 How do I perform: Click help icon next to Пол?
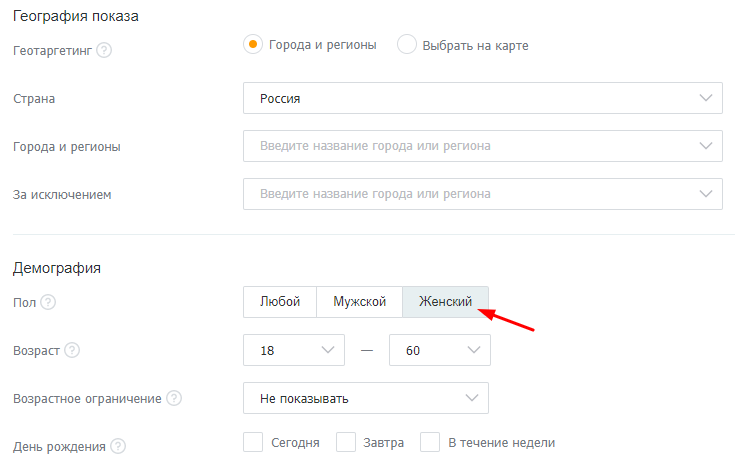pyautogui.click(x=48, y=302)
